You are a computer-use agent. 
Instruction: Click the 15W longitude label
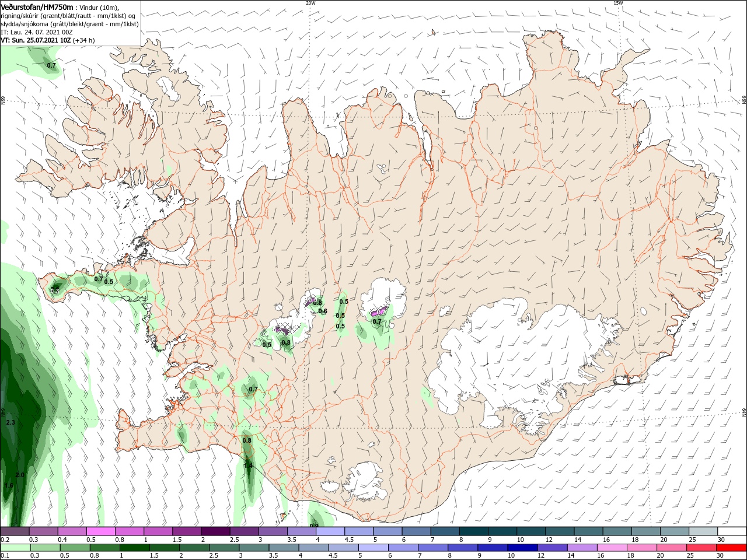[x=618, y=3]
